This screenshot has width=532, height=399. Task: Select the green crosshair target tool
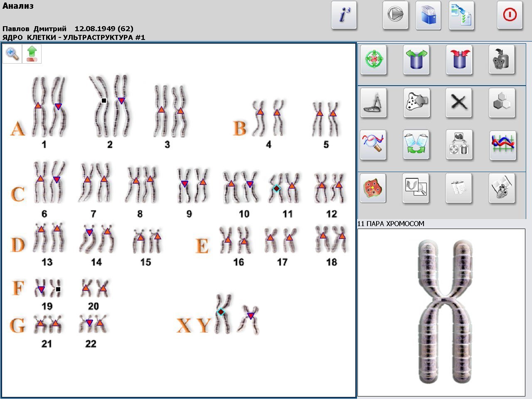click(x=373, y=60)
